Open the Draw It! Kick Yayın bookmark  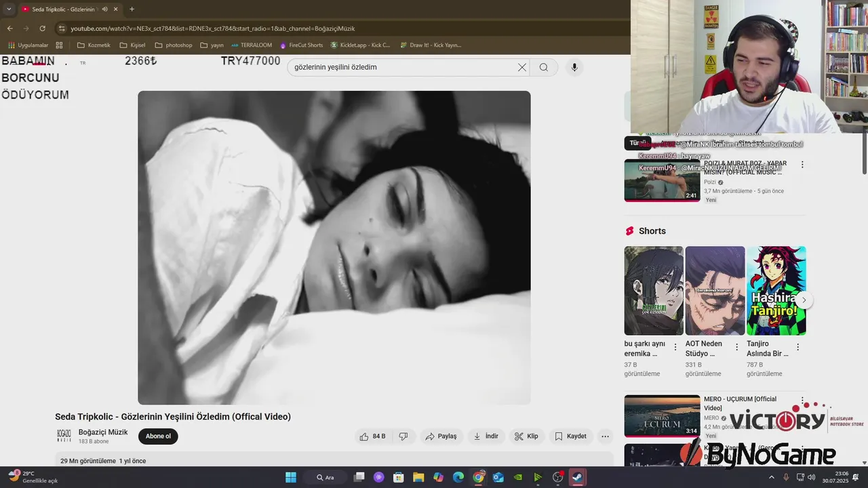tap(430, 45)
